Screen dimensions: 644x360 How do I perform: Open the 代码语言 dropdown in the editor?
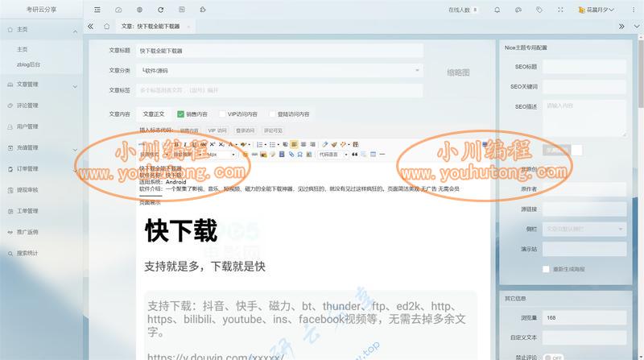pyautogui.click(x=333, y=155)
